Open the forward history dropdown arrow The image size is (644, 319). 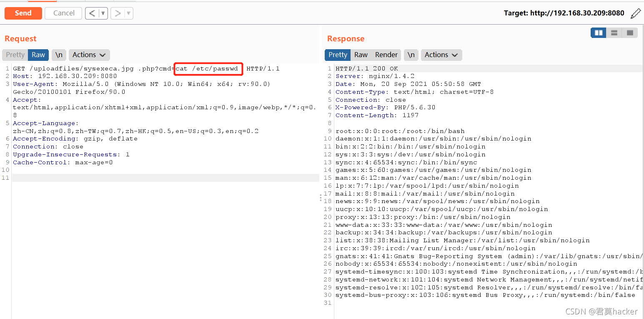(129, 13)
